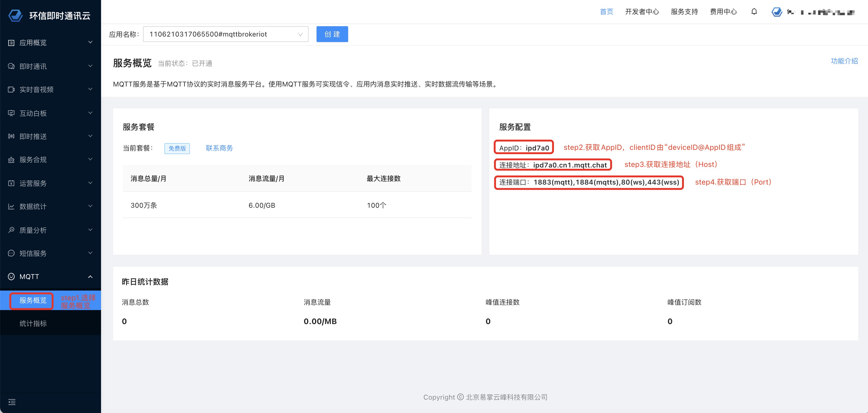Screen dimensions: 868x413
Task: Click the 应用概览 sidebar icon
Action: (x=11, y=43)
